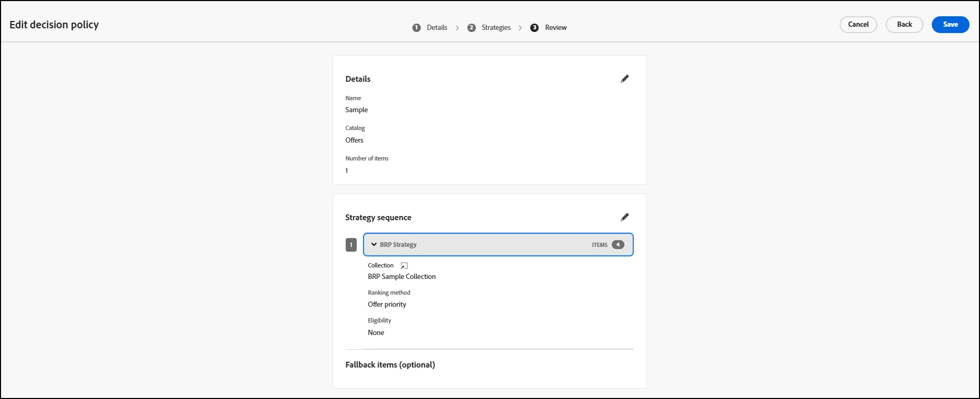Viewport: 980px width, 399px height.
Task: Go Back to previous step
Action: click(x=904, y=25)
